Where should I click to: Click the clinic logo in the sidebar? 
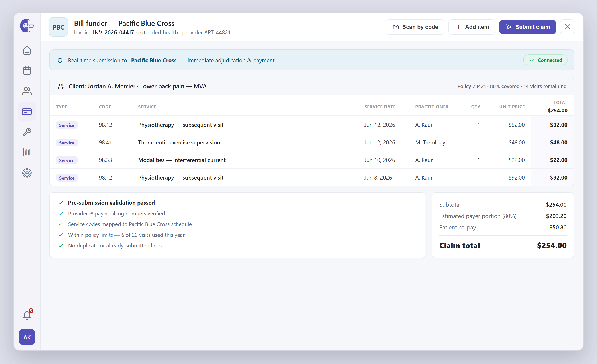pos(27,26)
